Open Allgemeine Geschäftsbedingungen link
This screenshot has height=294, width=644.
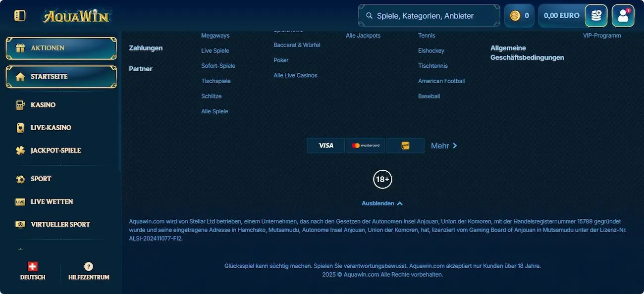(527, 53)
